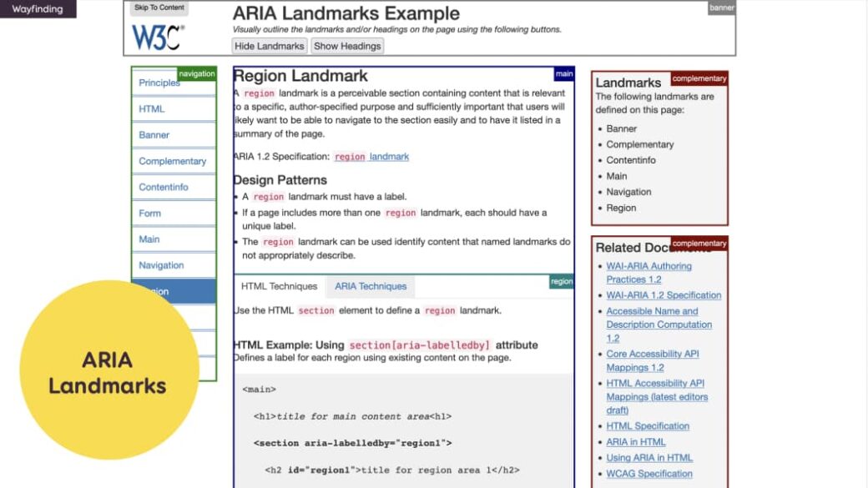Click the Skip To Content button
The image size is (868, 488).
159,8
